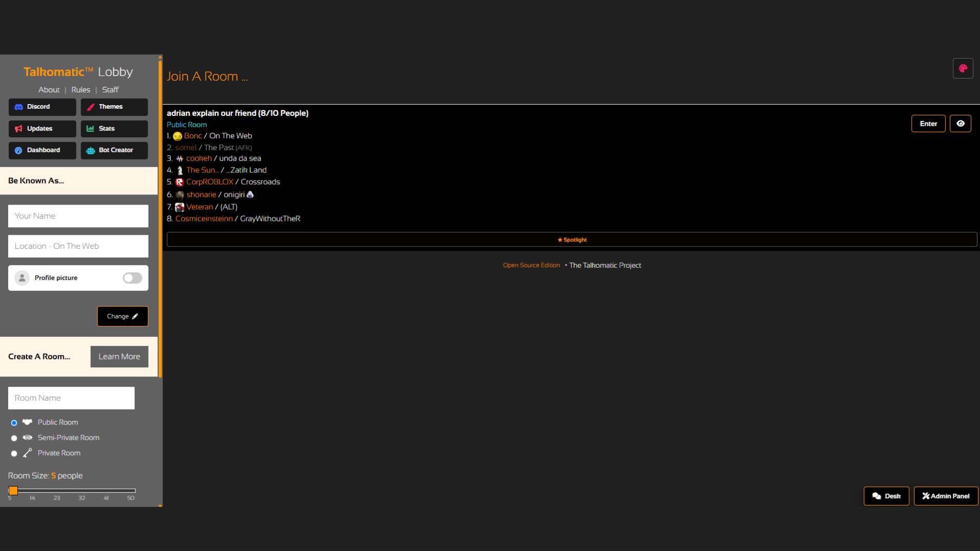Screen dimensions: 980x551
Task: Open the Updates megaphone button
Action: [x=42, y=129]
